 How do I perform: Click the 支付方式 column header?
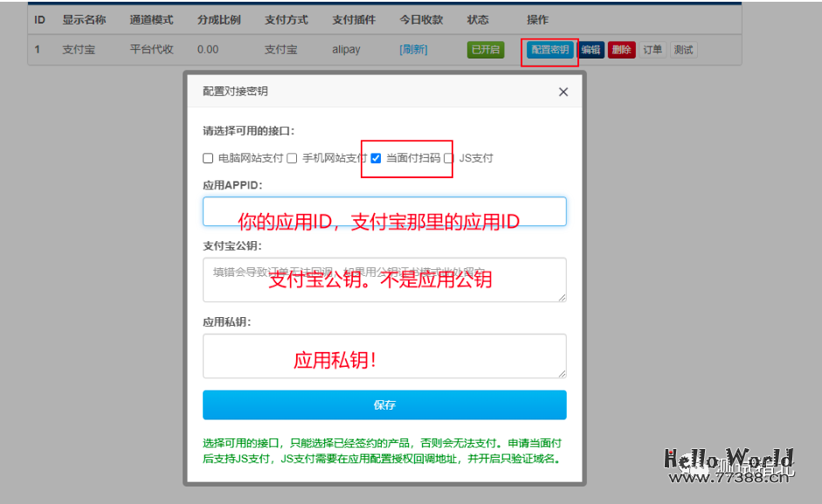click(x=287, y=20)
